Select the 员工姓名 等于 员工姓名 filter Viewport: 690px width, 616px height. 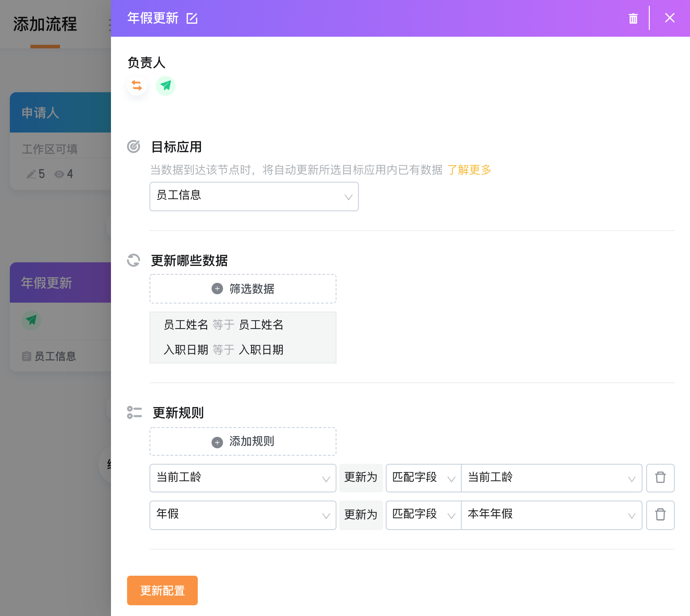click(x=223, y=325)
